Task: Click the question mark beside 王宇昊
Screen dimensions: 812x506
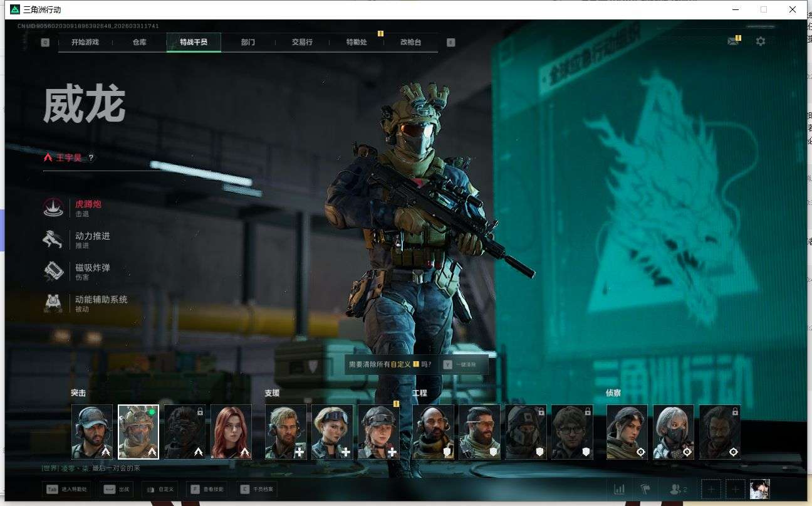Action: tap(91, 158)
